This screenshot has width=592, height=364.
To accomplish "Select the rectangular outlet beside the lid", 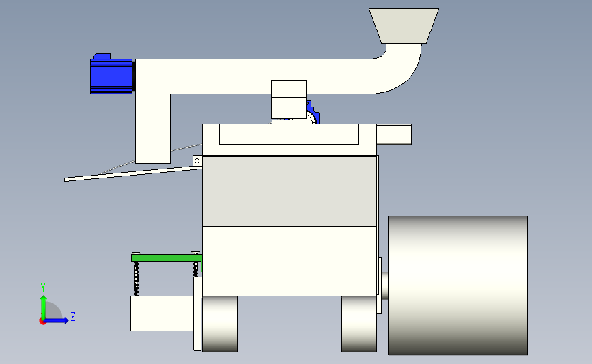I will (394, 134).
